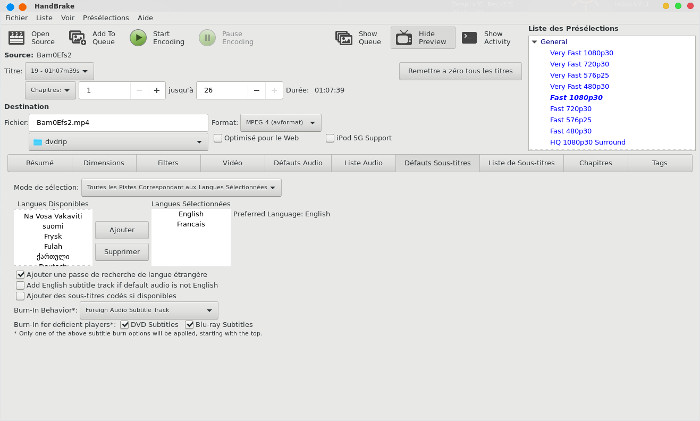The height and width of the screenshot is (421, 700).
Task: Uncheck DVD Subtitles burn-in option
Action: pos(124,324)
